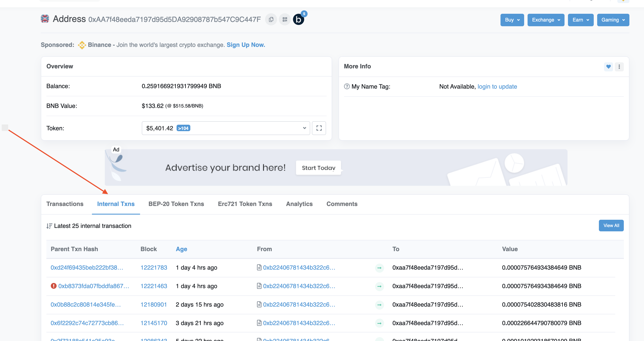Toggle Age column display format
Viewport: 644px width, 341px height.
coord(182,249)
